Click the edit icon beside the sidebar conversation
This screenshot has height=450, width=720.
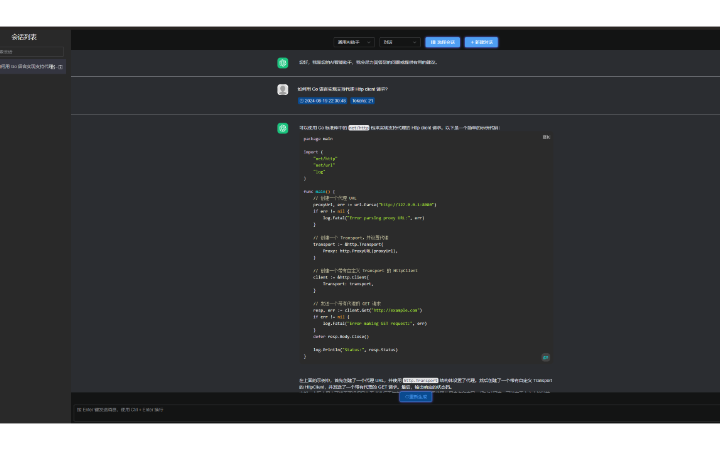[61, 67]
